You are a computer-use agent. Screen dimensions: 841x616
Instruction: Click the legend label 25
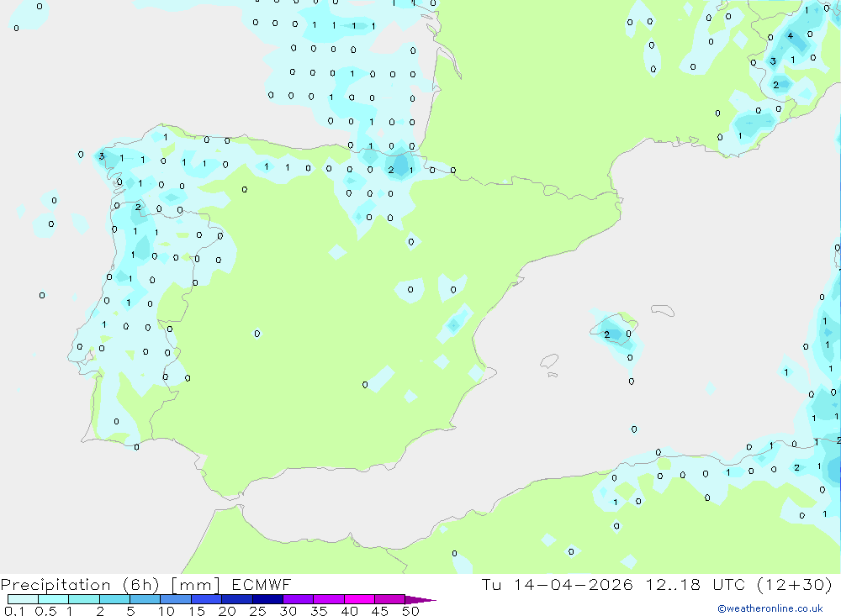(258, 611)
